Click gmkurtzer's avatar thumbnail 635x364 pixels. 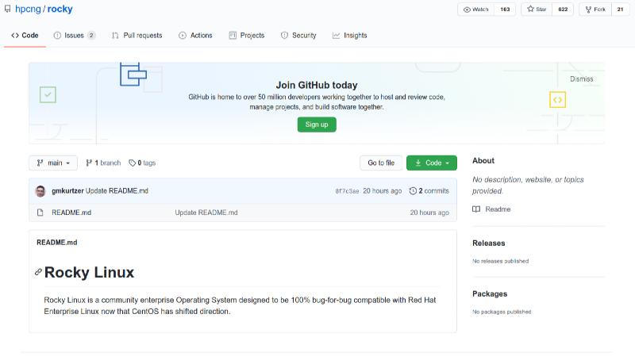40,191
